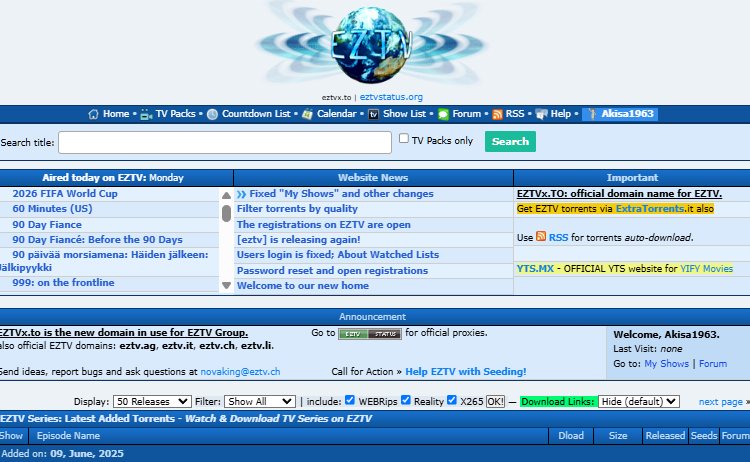Open 2026 FIFA World Cup show link

(65, 194)
